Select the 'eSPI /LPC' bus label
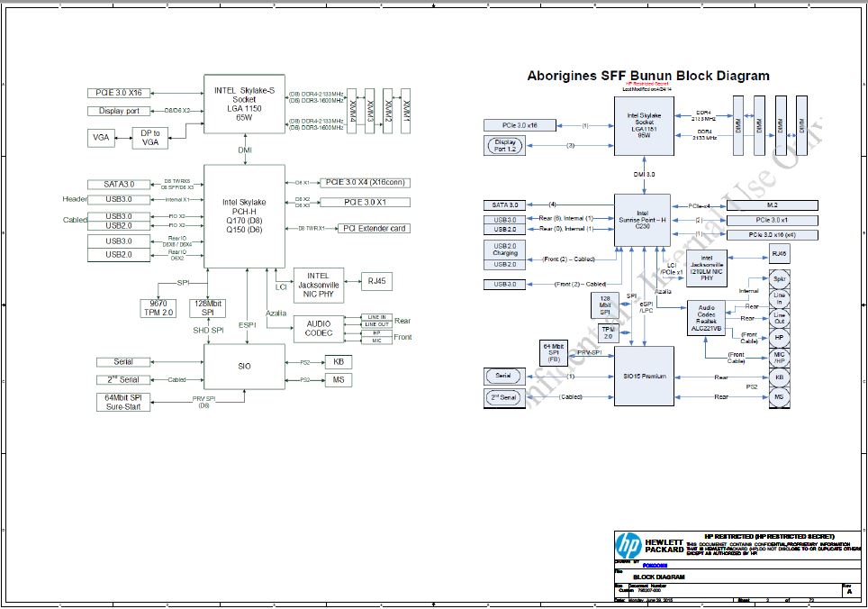Image resolution: width=868 pixels, height=609 pixels. pyautogui.click(x=646, y=307)
